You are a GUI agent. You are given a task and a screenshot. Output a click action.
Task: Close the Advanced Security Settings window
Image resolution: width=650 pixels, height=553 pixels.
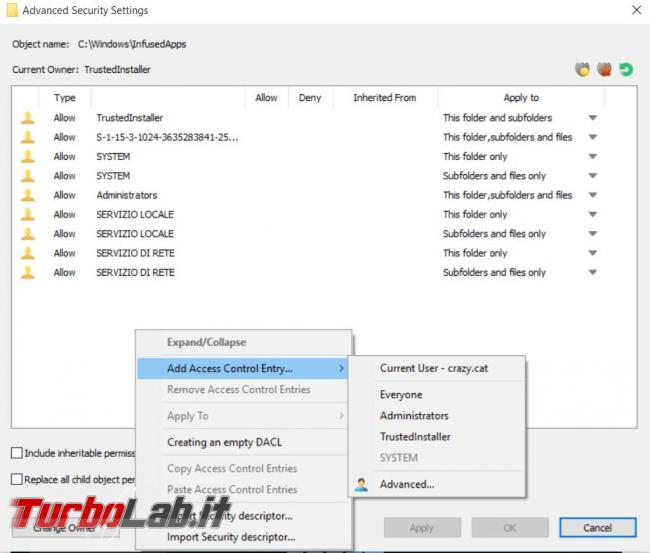coord(637,10)
